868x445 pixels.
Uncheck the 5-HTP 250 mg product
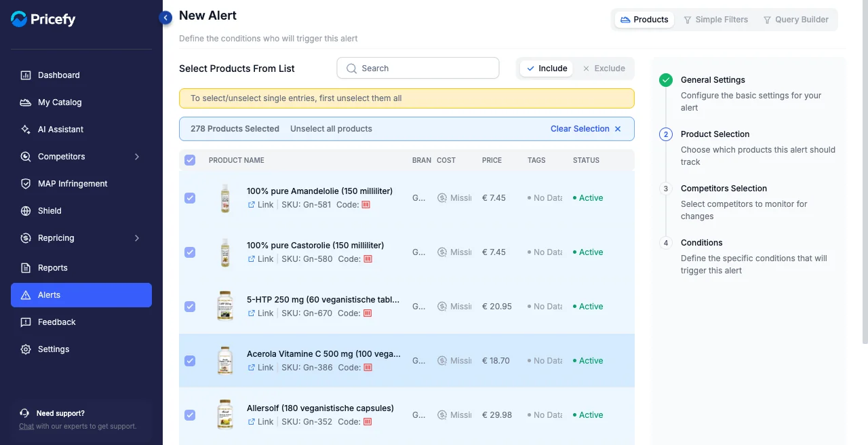[x=190, y=307]
